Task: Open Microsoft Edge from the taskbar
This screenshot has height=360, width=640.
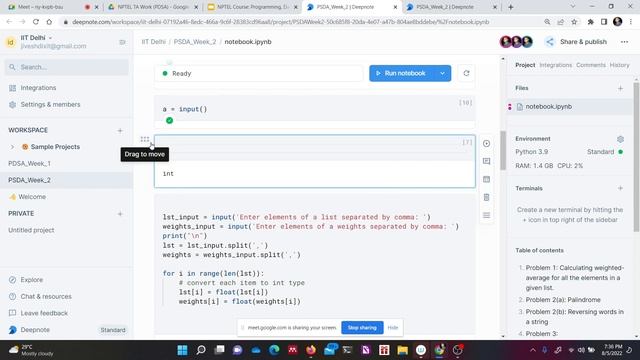Action: (x=274, y=350)
